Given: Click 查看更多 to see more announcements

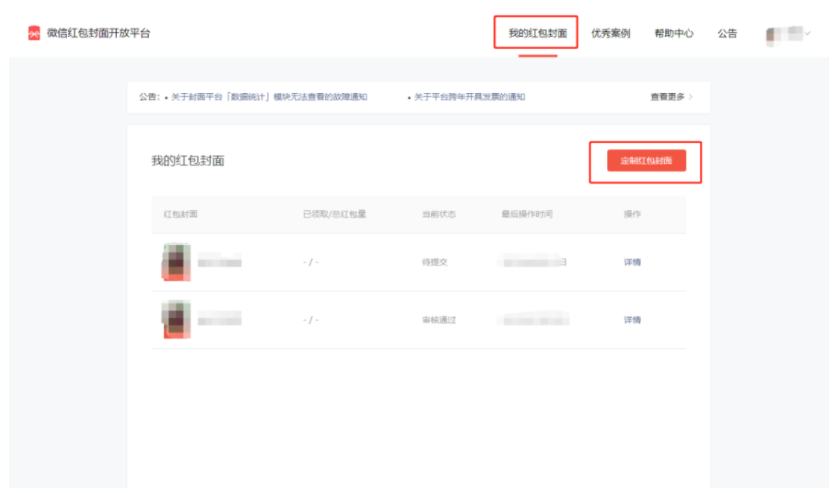Looking at the screenshot, I should (x=671, y=96).
